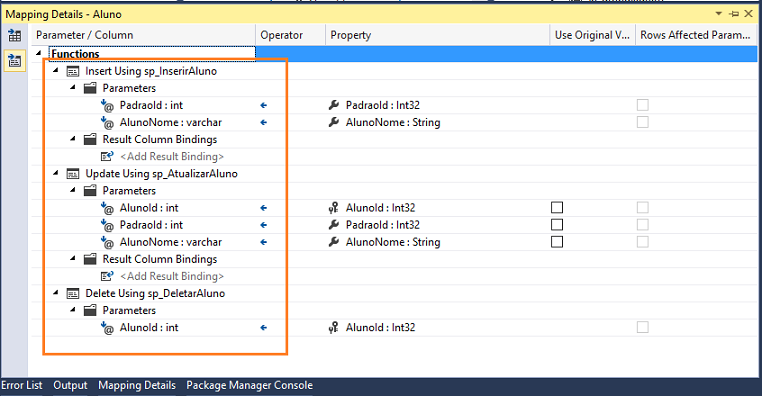Collapse the Functions root node
This screenshot has height=396, width=762.
pos(39,54)
